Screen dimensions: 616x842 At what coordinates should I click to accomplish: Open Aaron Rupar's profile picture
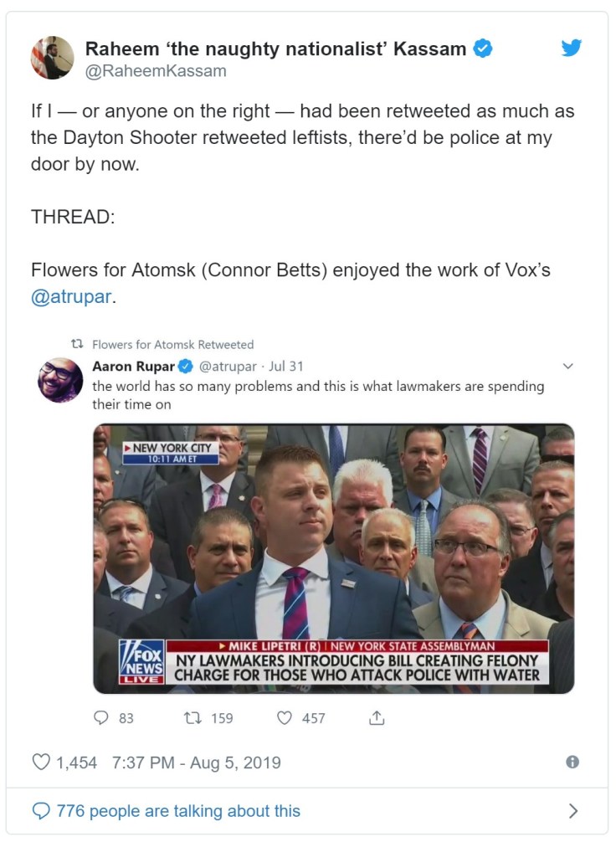[x=60, y=379]
